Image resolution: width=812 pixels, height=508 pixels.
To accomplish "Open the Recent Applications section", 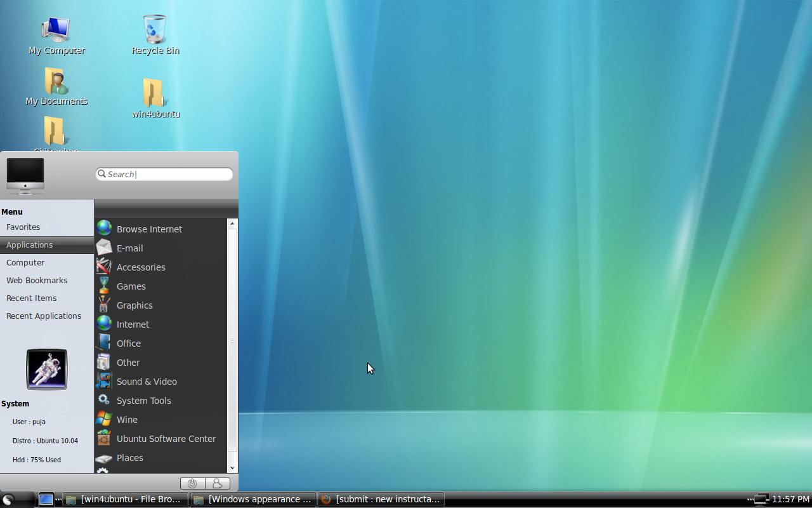I will point(44,316).
